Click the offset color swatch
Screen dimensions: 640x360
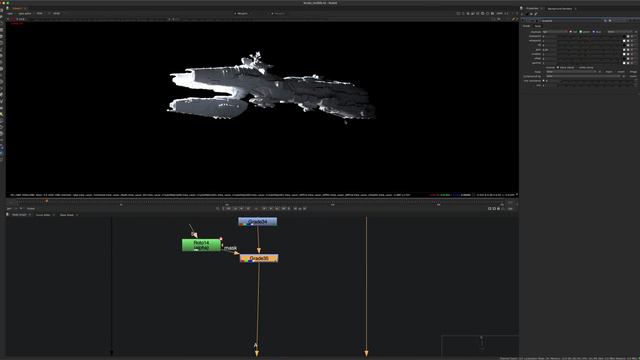(624, 59)
